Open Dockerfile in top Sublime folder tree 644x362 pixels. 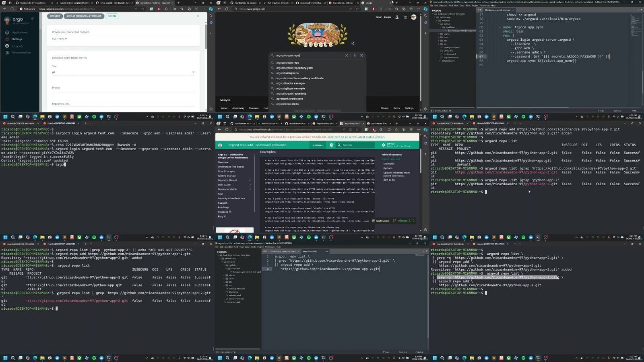[448, 51]
